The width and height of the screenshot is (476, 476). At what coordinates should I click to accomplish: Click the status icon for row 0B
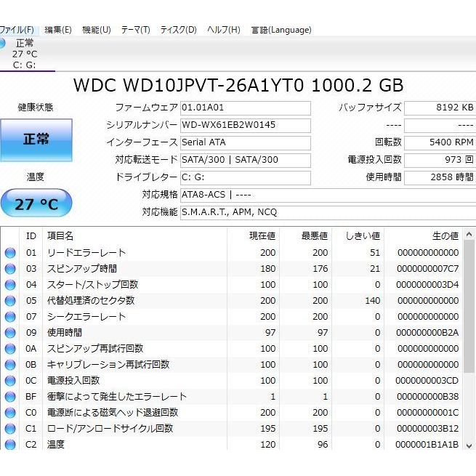[x=10, y=365]
